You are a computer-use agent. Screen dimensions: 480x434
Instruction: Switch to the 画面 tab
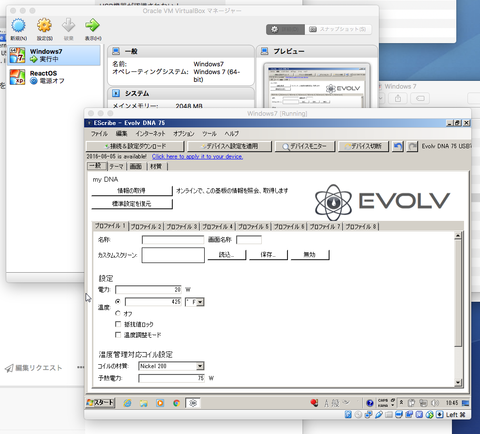[x=136, y=166]
